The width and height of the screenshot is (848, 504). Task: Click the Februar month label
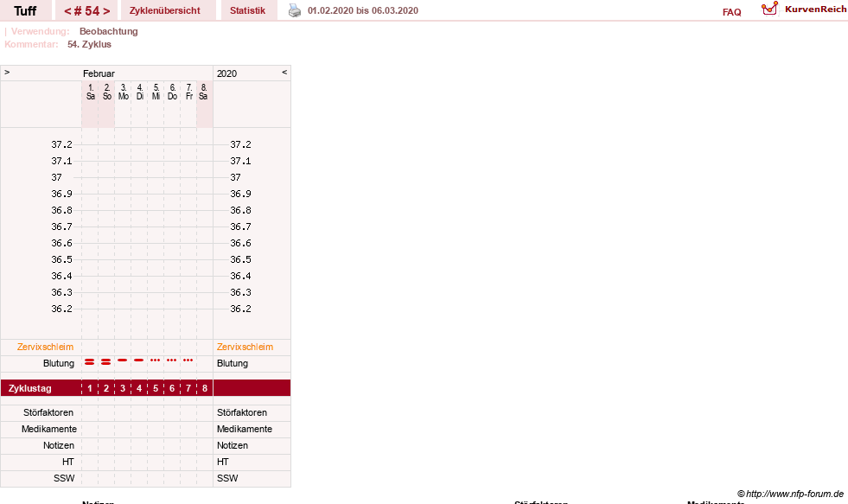(x=99, y=73)
